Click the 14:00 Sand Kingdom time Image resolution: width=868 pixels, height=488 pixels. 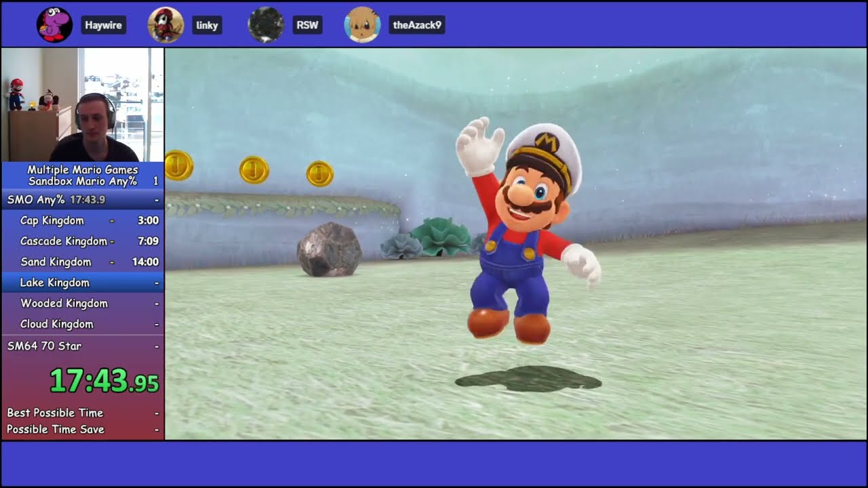(145, 262)
